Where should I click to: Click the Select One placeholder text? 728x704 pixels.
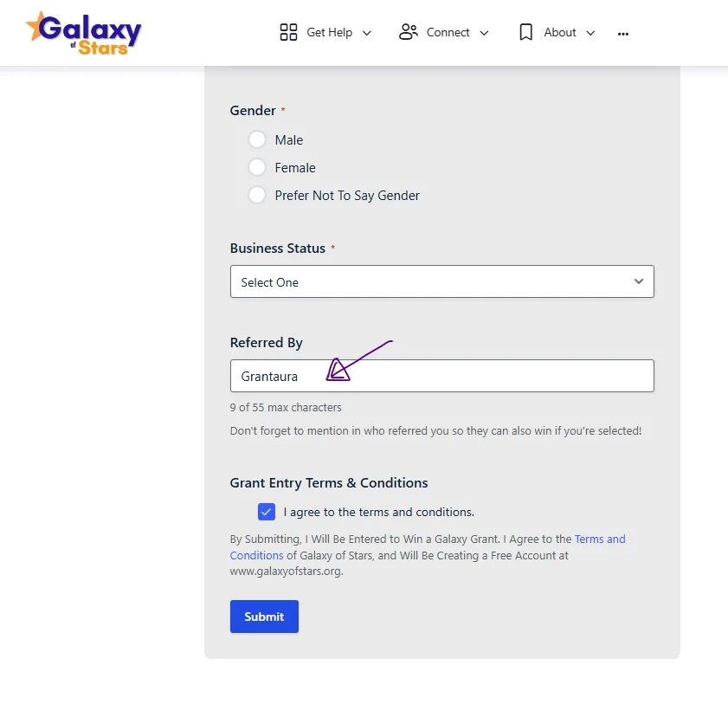[x=269, y=281]
